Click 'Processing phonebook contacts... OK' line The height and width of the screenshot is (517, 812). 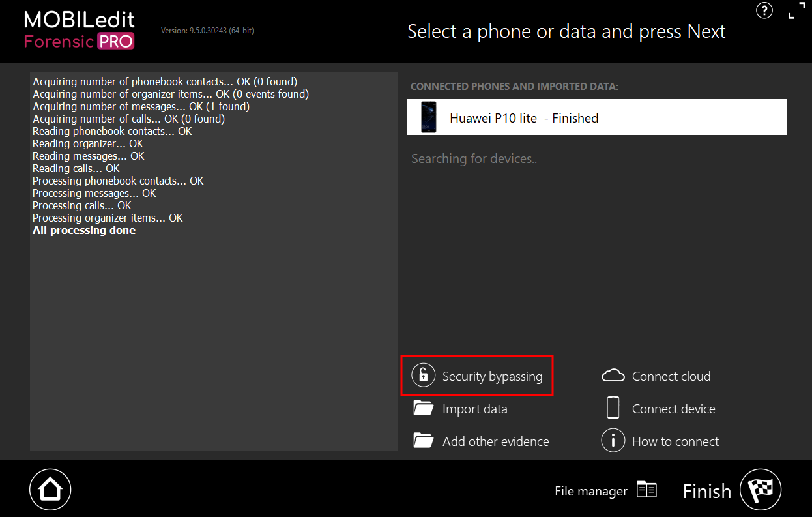pyautogui.click(x=118, y=181)
